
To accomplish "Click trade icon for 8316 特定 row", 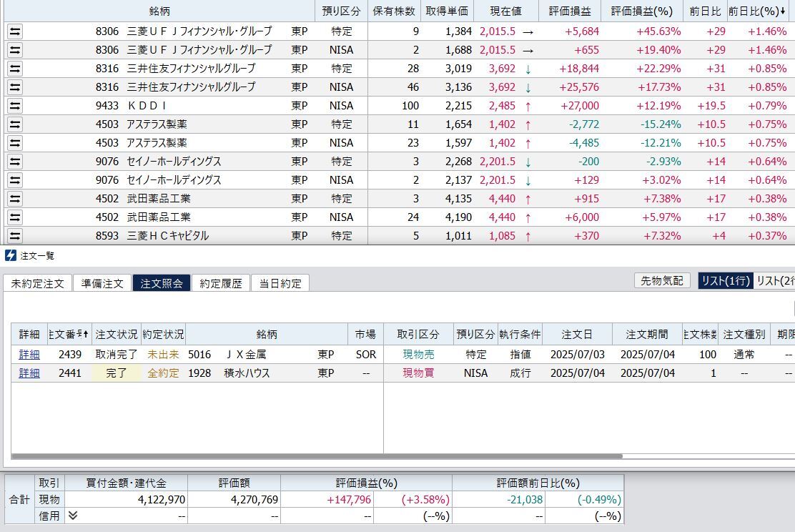I will point(15,69).
